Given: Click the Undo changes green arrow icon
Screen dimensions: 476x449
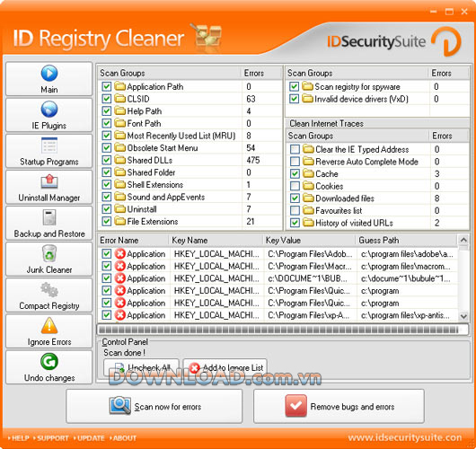Looking at the screenshot, I should tap(49, 362).
